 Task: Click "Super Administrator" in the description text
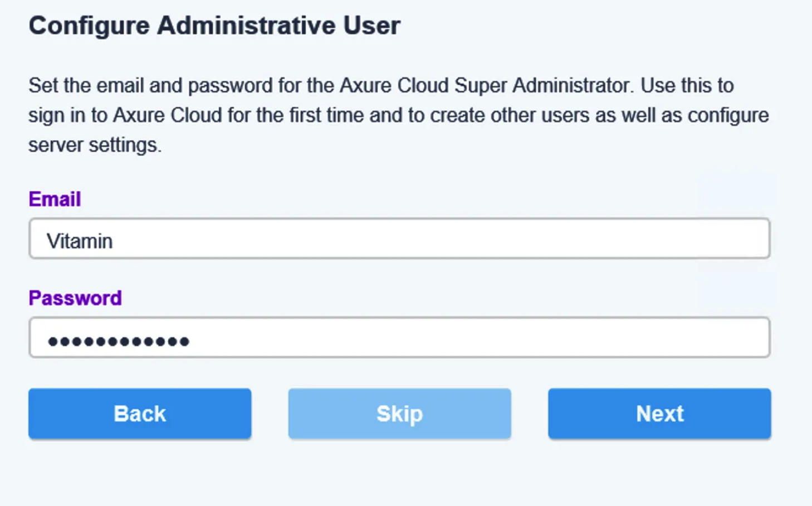(x=541, y=85)
